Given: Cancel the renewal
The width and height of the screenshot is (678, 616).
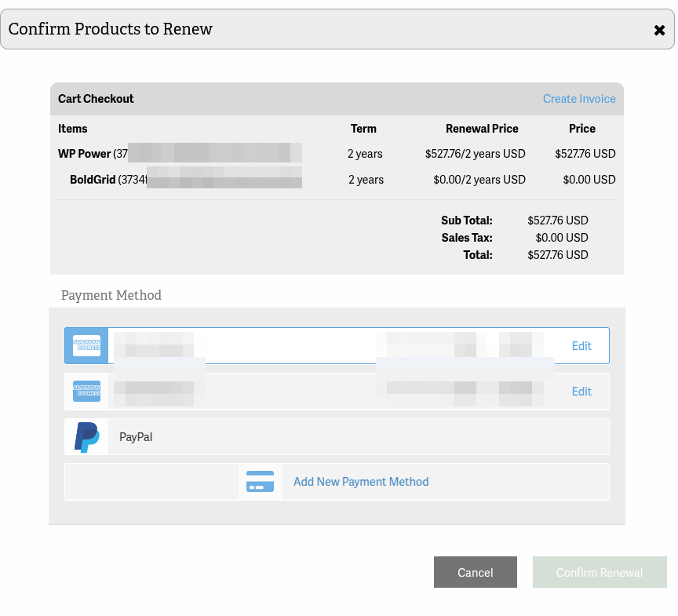Looking at the screenshot, I should tap(476, 572).
